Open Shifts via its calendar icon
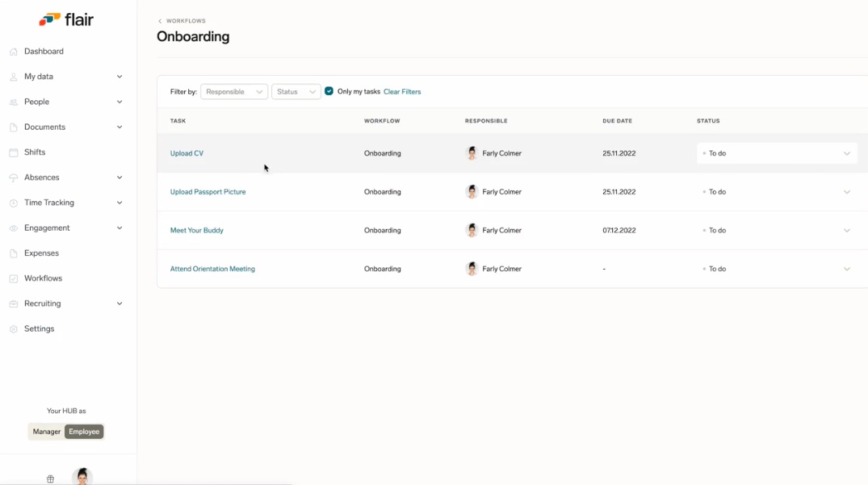Screen dimensions: 868x485 pos(14,153)
